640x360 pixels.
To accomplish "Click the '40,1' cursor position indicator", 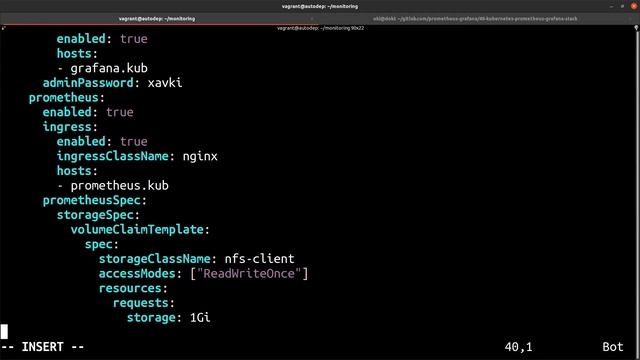I will point(518,347).
